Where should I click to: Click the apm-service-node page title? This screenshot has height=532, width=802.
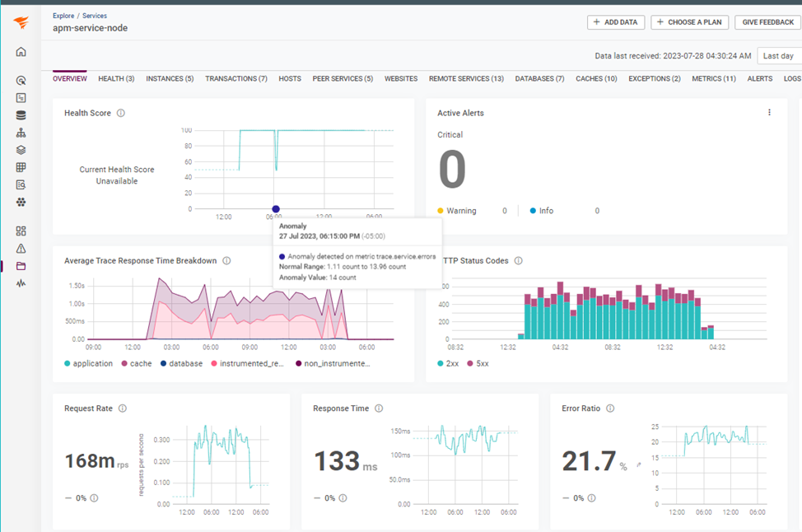coord(90,28)
